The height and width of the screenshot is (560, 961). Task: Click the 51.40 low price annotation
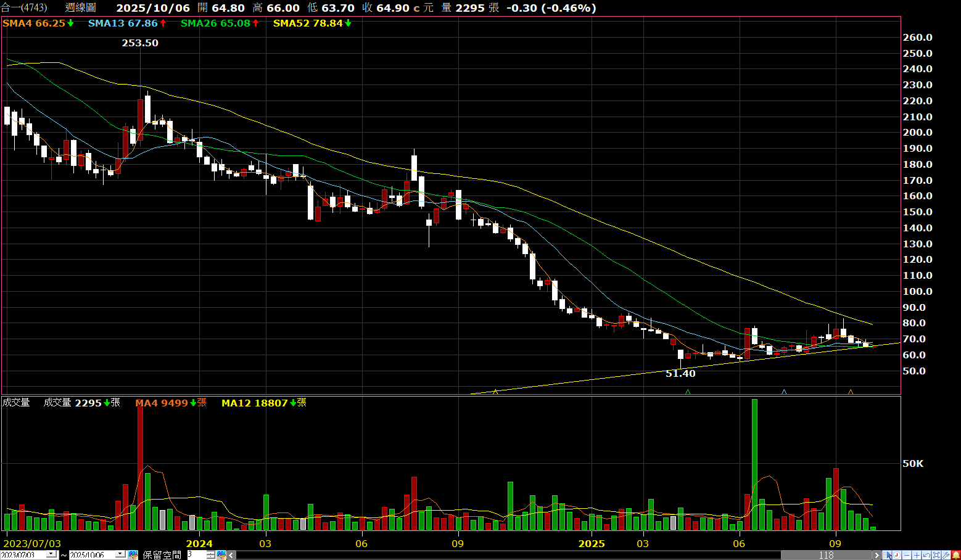click(680, 374)
